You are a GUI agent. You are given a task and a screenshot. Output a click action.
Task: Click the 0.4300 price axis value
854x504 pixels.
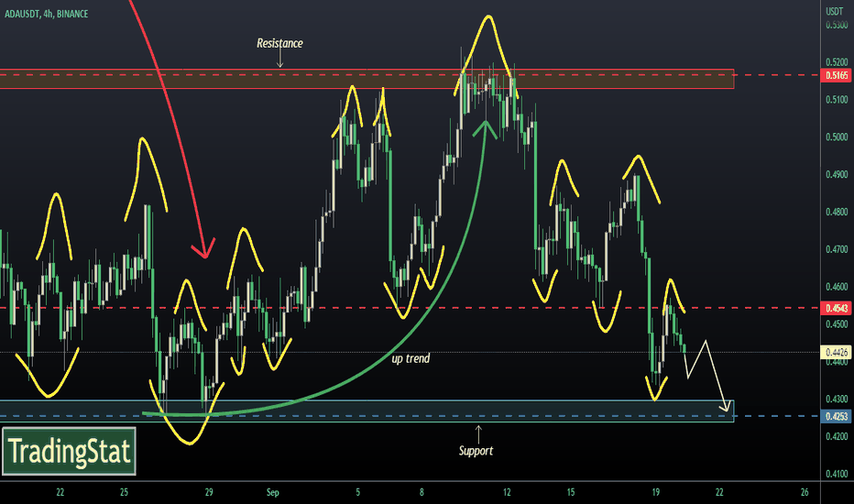837,399
